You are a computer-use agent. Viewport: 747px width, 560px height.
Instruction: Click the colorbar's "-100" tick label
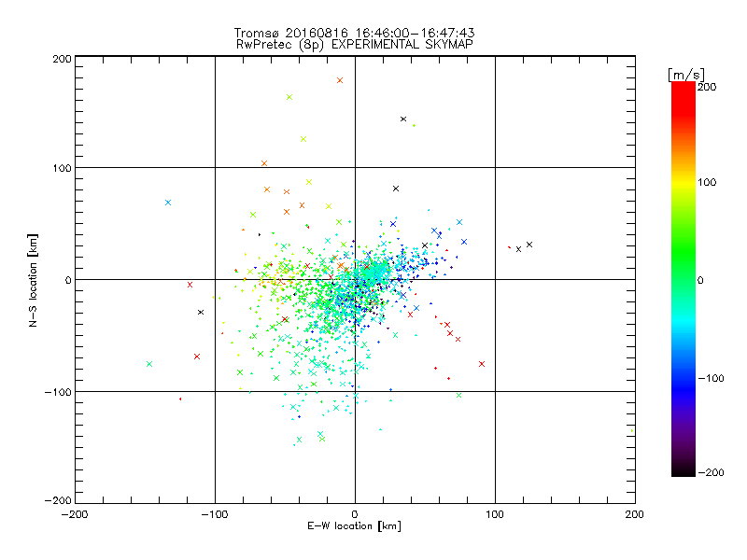coord(711,378)
